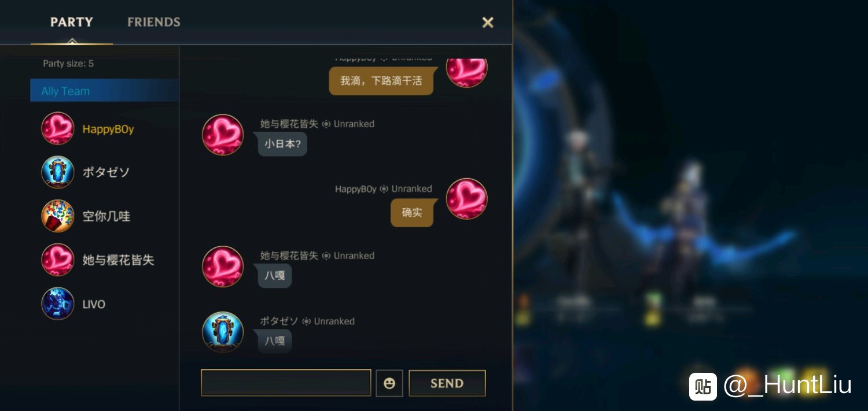Viewport: 868px width, 411px height.
Task: Close the party chat panel
Action: coord(488,23)
